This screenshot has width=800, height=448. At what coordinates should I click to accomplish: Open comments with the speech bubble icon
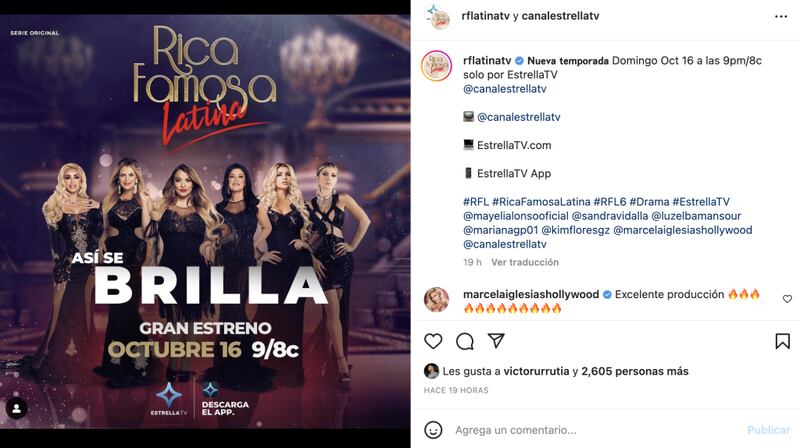pos(465,341)
